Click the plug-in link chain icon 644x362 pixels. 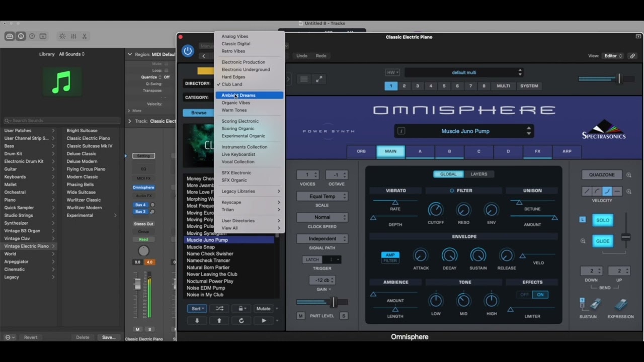pos(632,56)
